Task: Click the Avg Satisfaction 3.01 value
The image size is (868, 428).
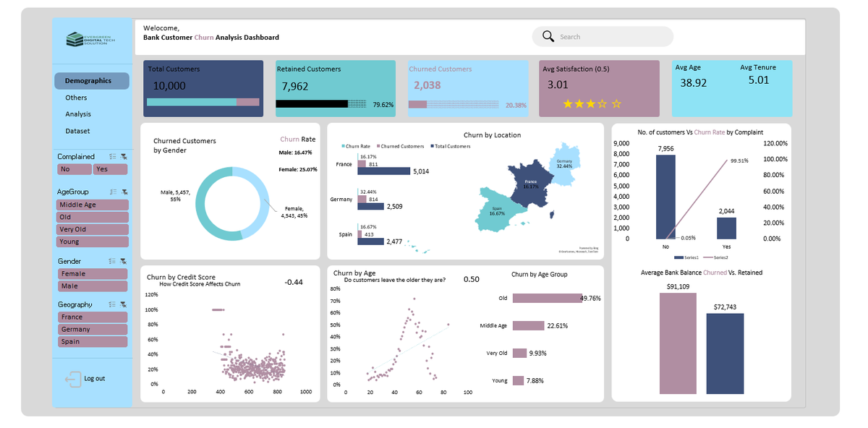Action: pos(558,85)
